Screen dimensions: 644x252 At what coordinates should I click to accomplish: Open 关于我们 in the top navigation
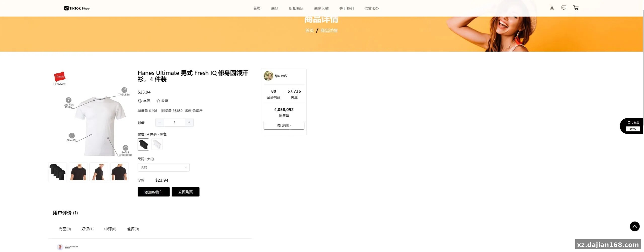coord(346,8)
